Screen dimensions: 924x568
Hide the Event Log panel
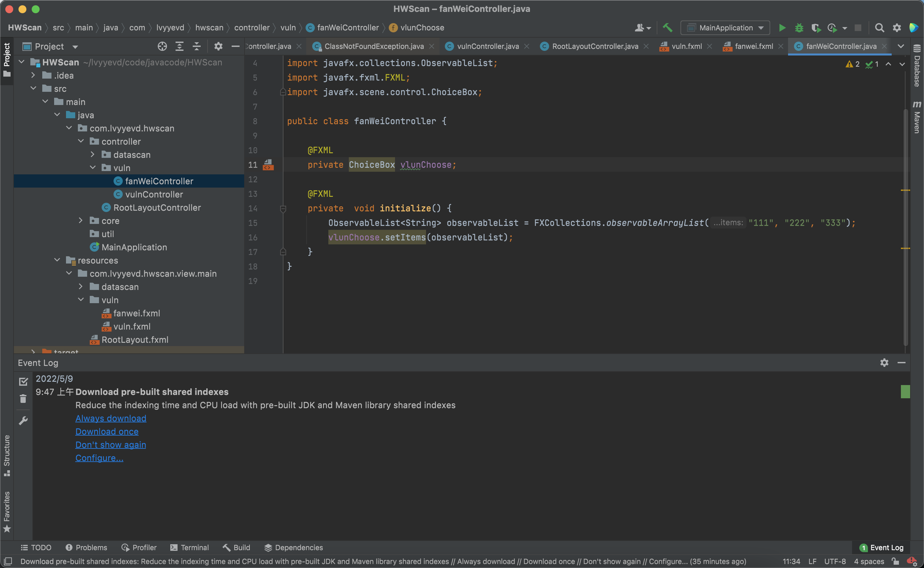902,363
